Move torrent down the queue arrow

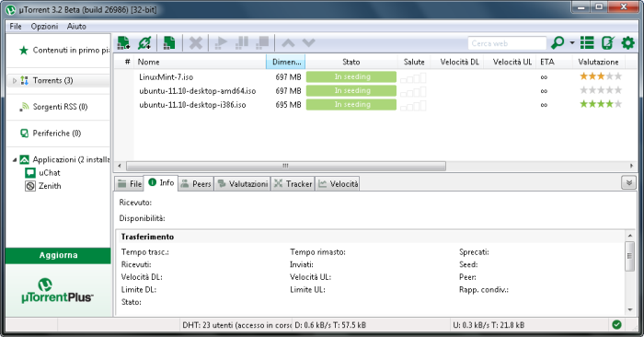click(x=308, y=42)
